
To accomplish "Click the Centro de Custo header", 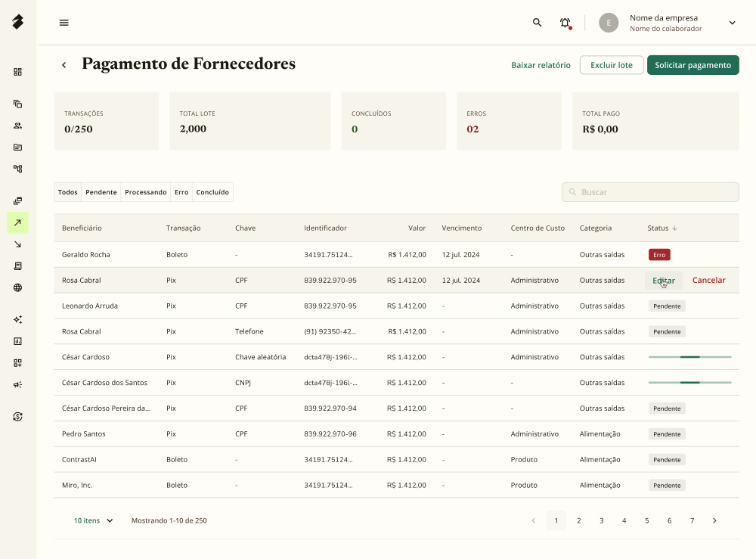I will 538,228.
